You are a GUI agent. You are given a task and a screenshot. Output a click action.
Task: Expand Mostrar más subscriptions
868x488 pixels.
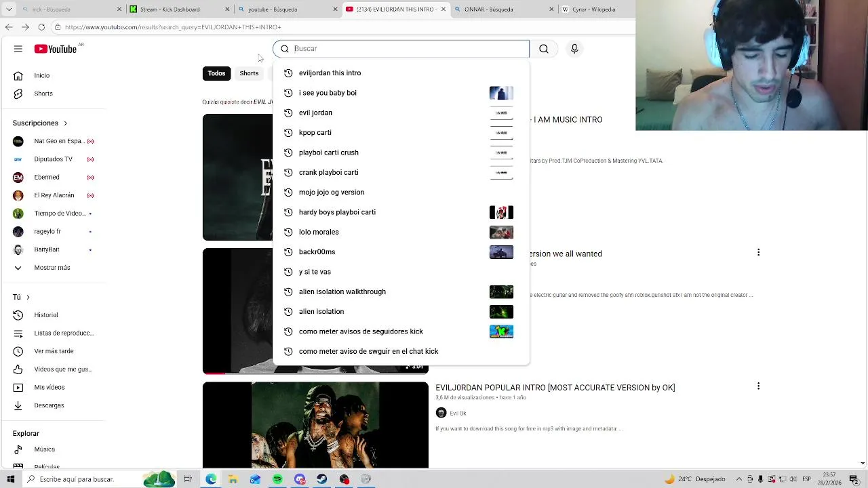click(x=52, y=268)
